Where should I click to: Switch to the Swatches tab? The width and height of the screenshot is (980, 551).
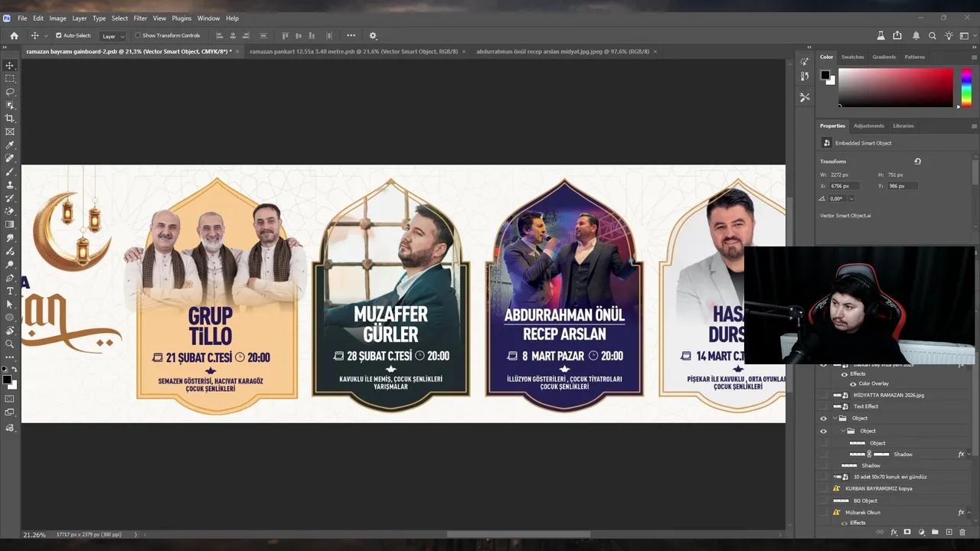852,57
